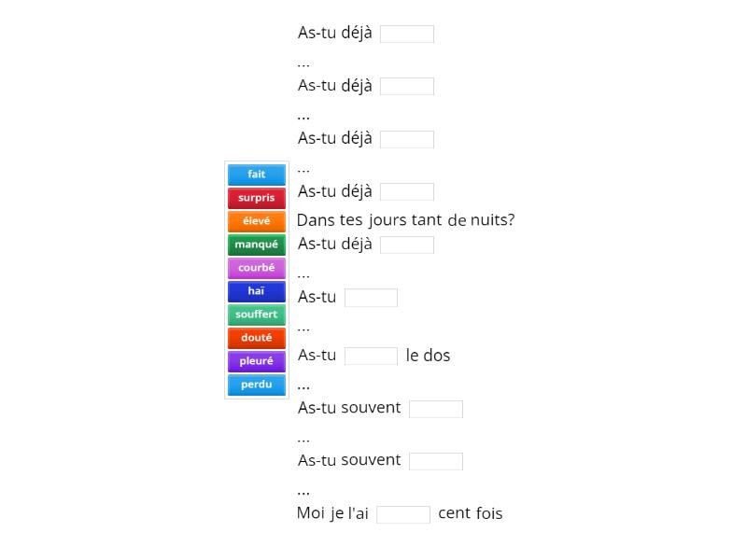Image resolution: width=747 pixels, height=560 pixels.
Task: Click the fourth "As-tu déjà" blank
Action: pos(407,191)
